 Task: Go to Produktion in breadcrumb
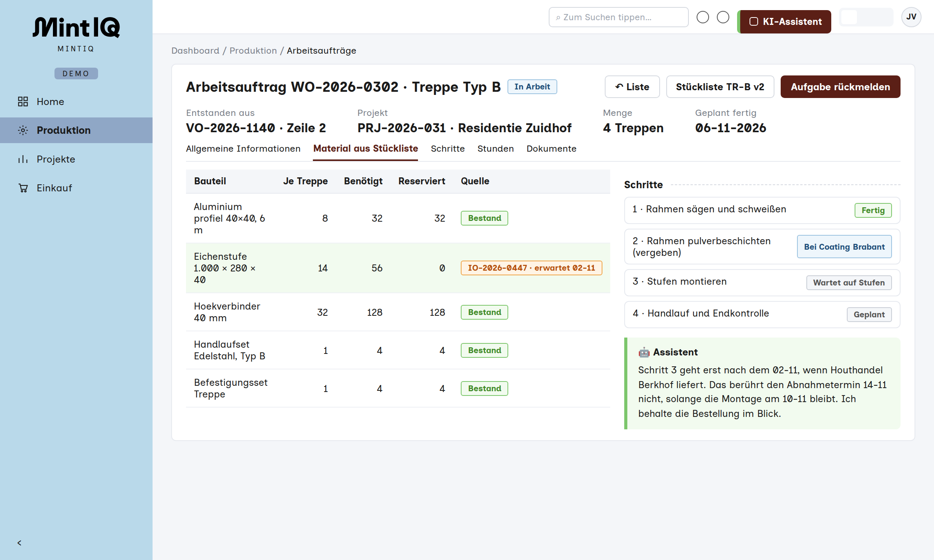tap(253, 51)
